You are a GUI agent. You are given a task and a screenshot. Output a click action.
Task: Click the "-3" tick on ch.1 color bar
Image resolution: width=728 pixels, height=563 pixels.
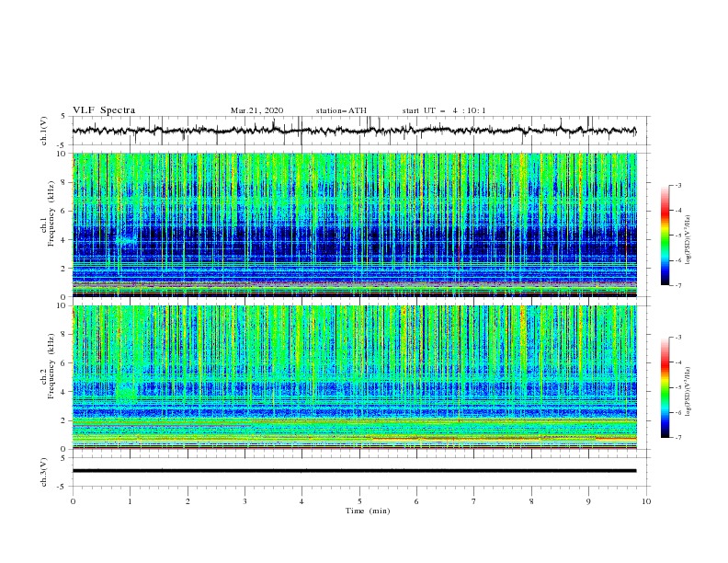click(x=677, y=185)
